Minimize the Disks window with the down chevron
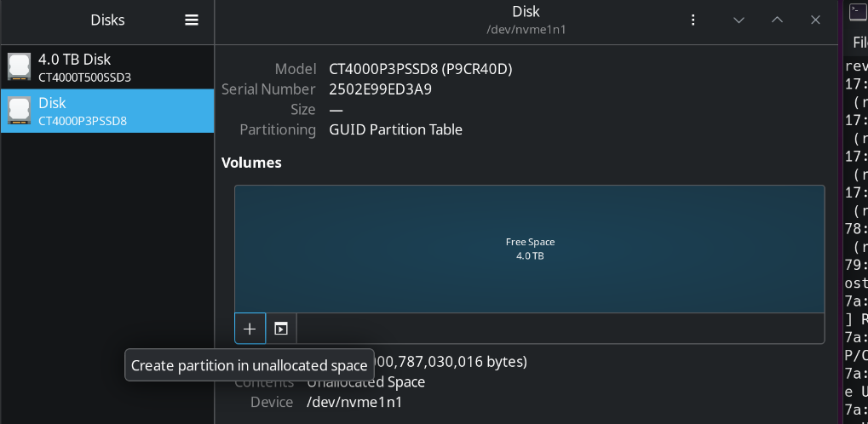Image resolution: width=868 pixels, height=424 pixels. [x=739, y=20]
